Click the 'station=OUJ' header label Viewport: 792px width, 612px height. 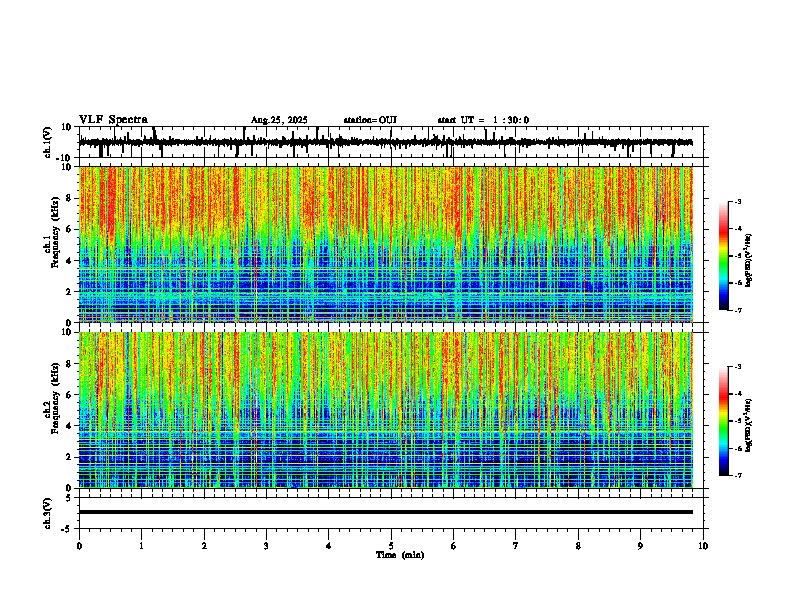point(370,120)
